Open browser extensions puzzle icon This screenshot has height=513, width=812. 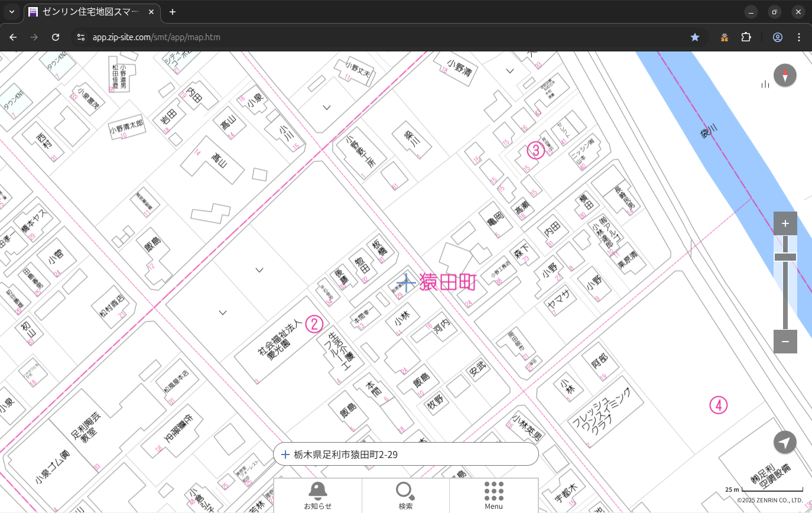tap(746, 37)
